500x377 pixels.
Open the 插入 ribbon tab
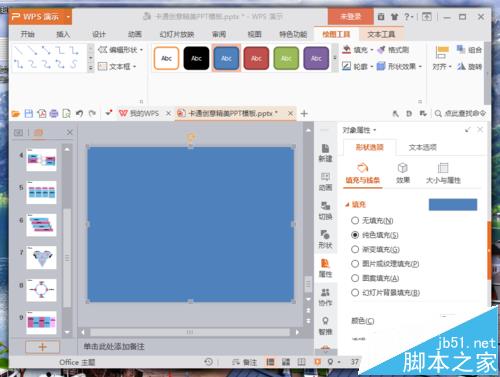[63, 34]
